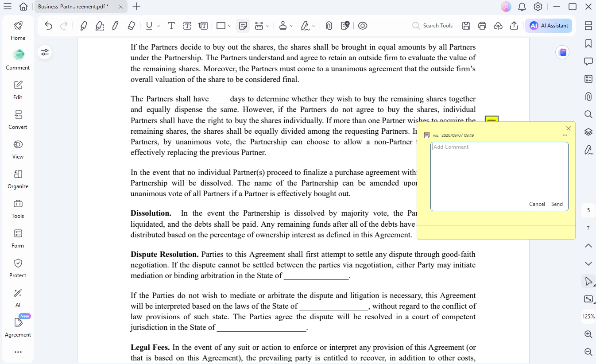596x364 pixels.
Task: Open the Tools sidebar tab
Action: (18, 209)
